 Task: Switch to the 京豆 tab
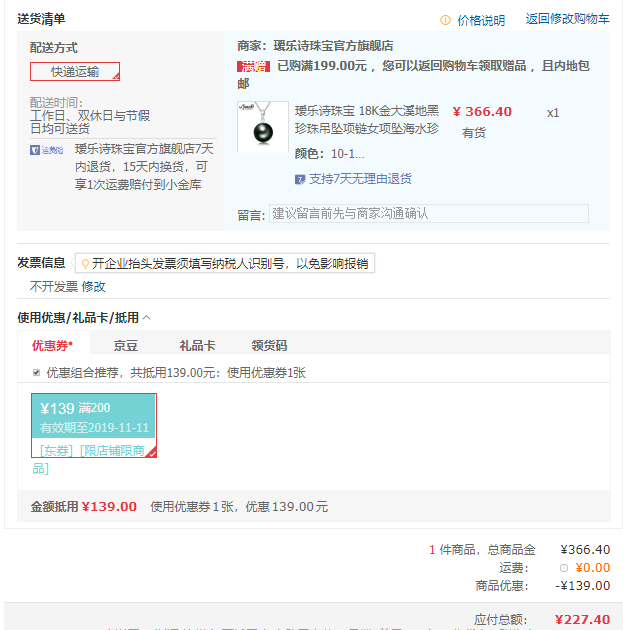[125, 346]
